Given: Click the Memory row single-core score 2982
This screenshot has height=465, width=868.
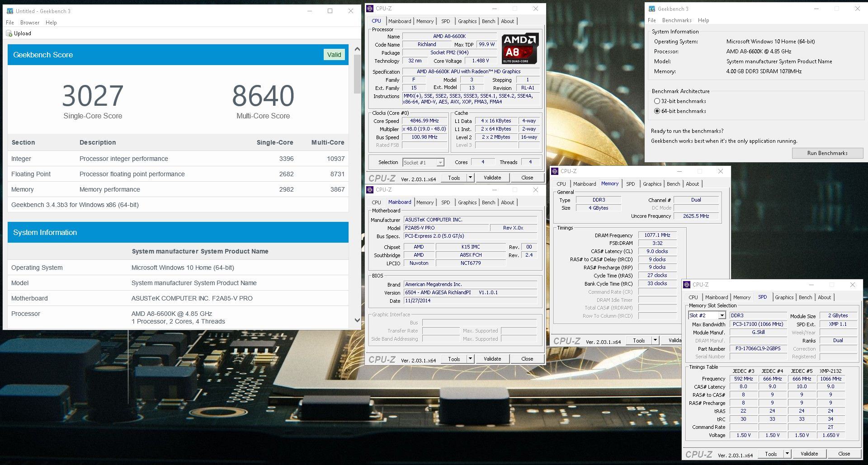Looking at the screenshot, I should (286, 189).
